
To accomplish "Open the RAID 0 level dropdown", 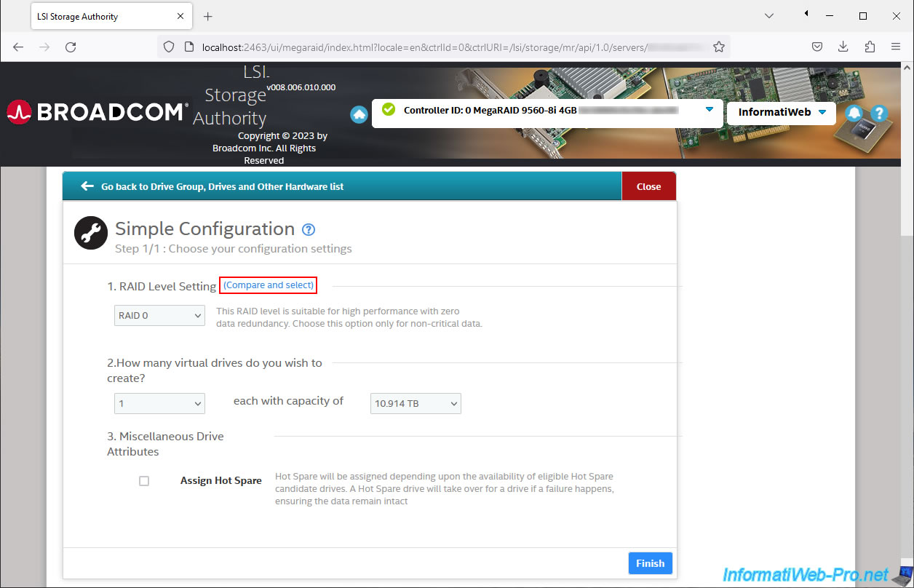I will point(159,316).
